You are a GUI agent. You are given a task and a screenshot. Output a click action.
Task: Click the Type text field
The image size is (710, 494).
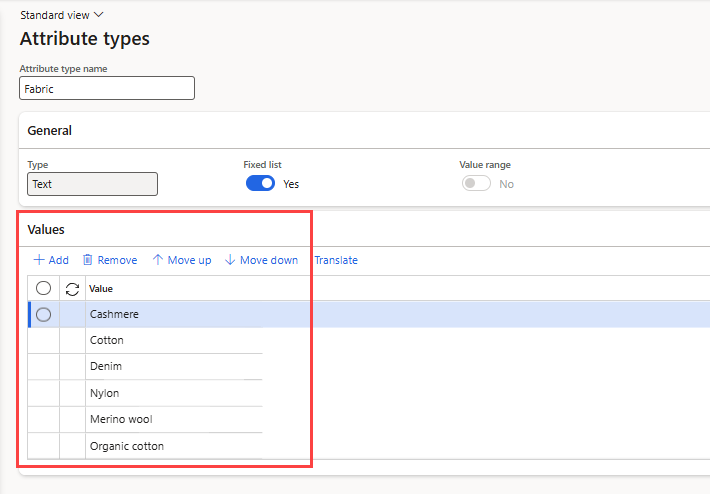click(92, 184)
